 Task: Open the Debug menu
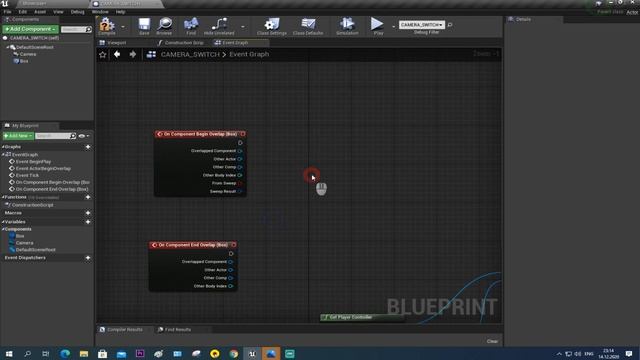(x=77, y=12)
